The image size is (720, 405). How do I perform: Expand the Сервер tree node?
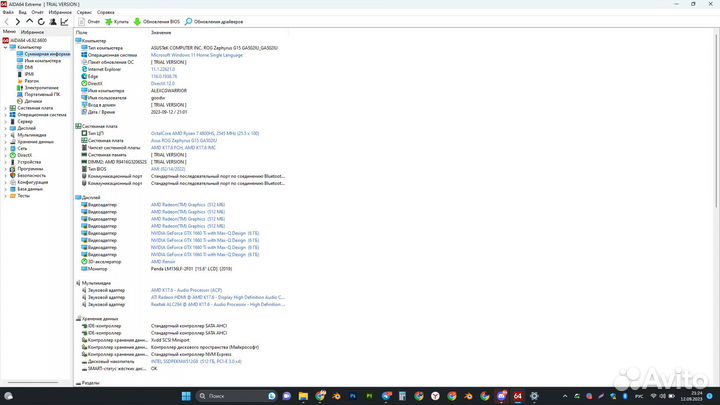pos(6,121)
